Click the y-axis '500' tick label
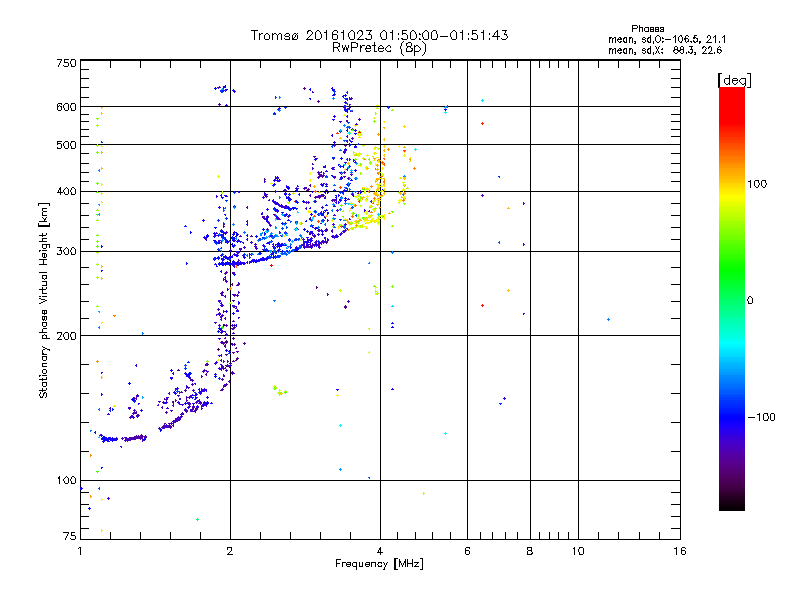Viewport: 800px width, 600px height. (x=66, y=145)
